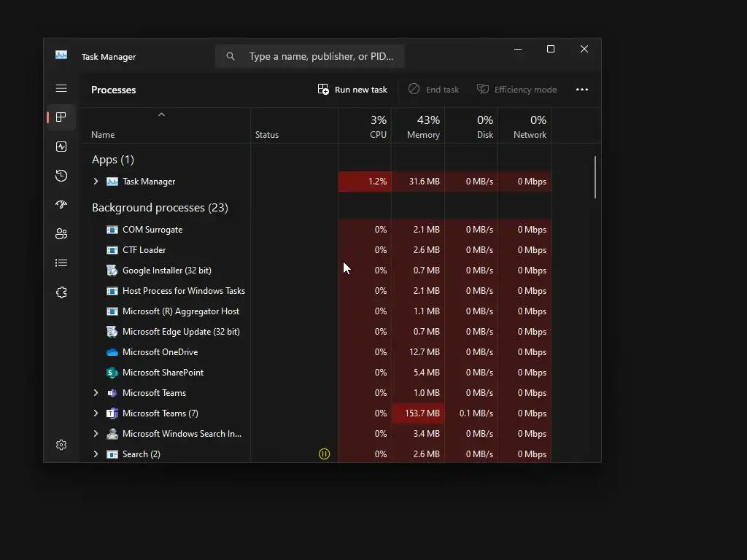Click the Apps (1) group header
Viewport: 747px width, 560px height.
(x=113, y=160)
